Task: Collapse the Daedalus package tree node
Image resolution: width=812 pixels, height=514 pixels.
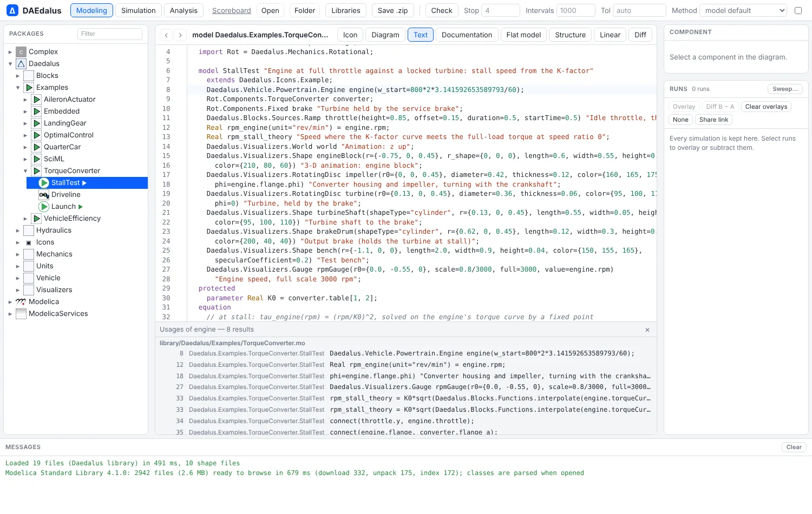Action: (x=10, y=64)
